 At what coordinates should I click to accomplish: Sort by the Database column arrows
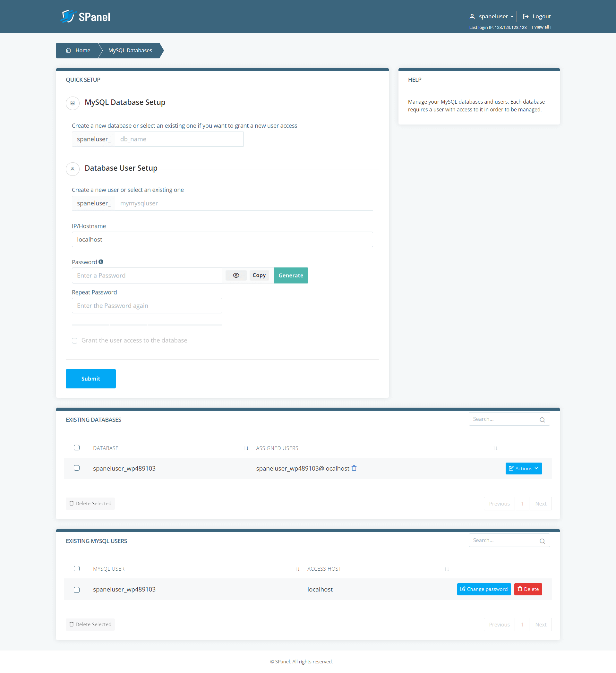pos(246,448)
